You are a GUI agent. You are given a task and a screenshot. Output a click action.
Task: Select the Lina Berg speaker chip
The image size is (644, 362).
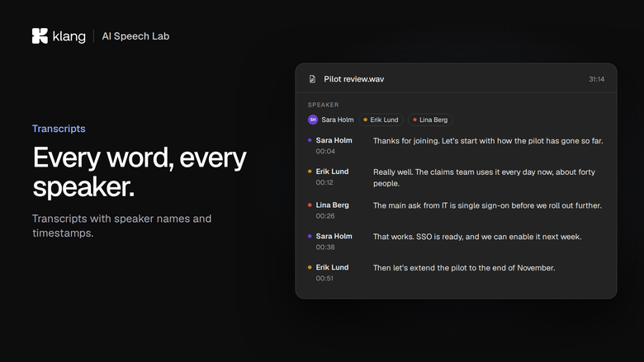(430, 120)
